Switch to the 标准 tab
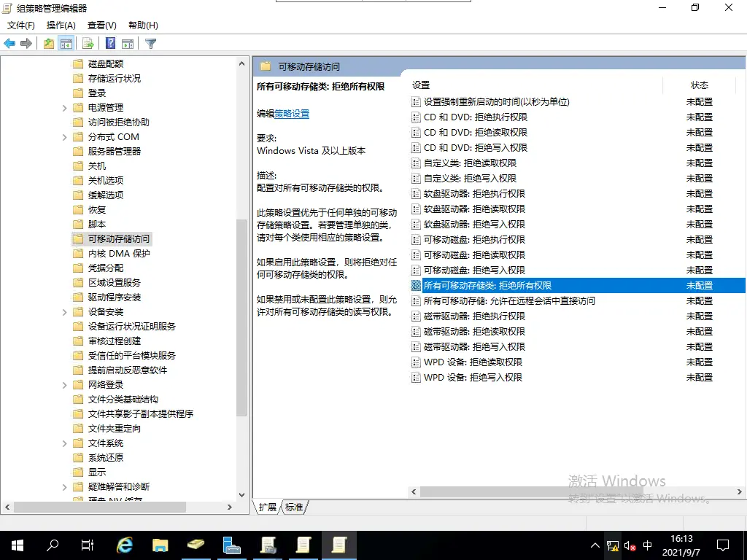Image resolution: width=747 pixels, height=560 pixels. tap(293, 507)
